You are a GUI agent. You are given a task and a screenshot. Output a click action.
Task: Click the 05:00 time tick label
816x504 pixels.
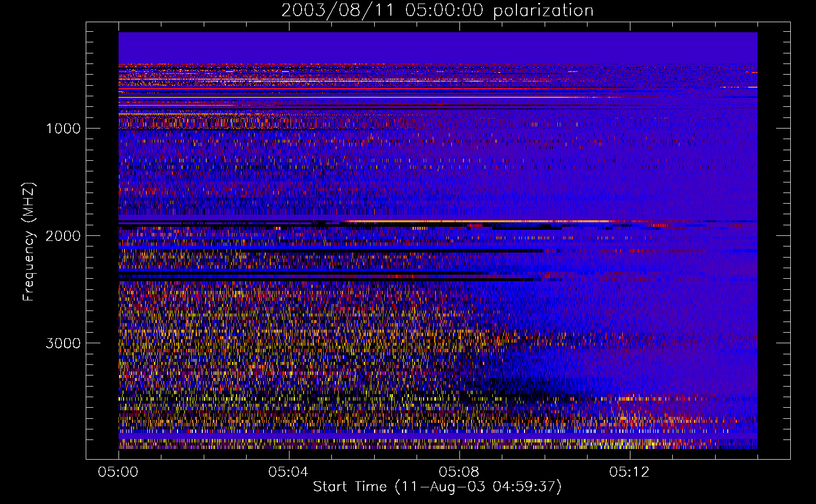[119, 472]
